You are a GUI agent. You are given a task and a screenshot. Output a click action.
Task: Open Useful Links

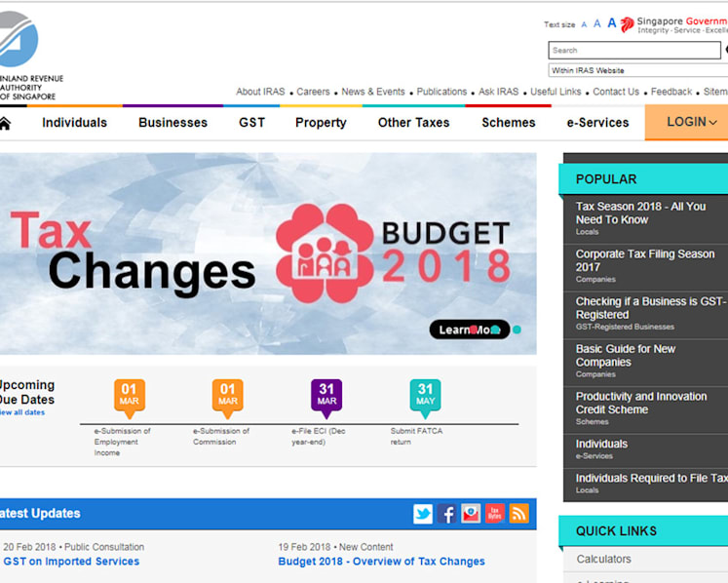tap(556, 92)
